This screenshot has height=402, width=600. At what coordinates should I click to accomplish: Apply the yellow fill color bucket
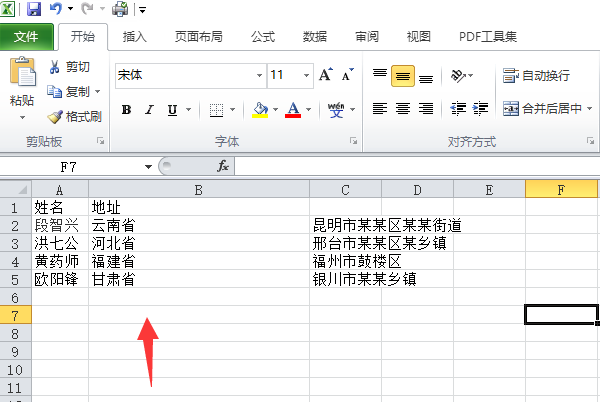pos(260,110)
